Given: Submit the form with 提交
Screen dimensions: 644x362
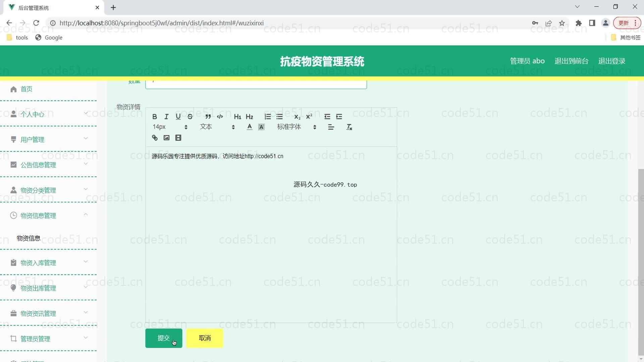Looking at the screenshot, I should pos(164,338).
